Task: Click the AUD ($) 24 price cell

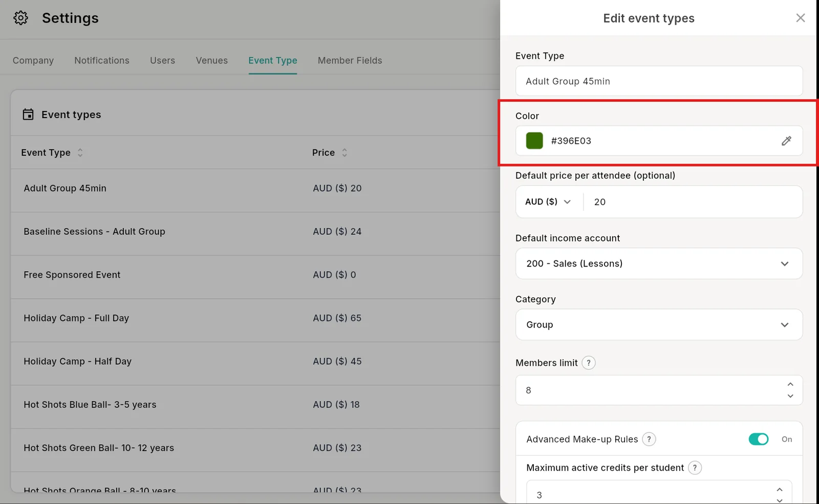Action: (337, 231)
